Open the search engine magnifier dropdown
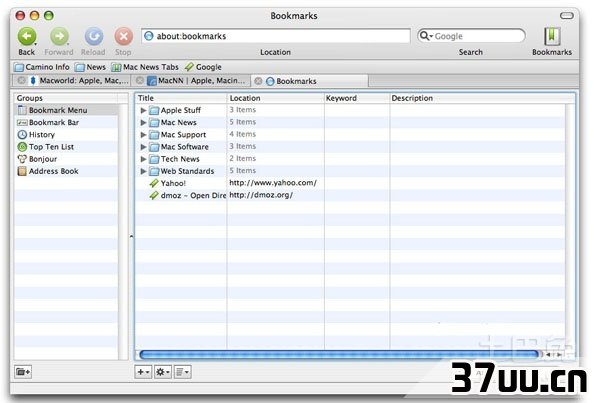This screenshot has width=600, height=403. tap(426, 36)
